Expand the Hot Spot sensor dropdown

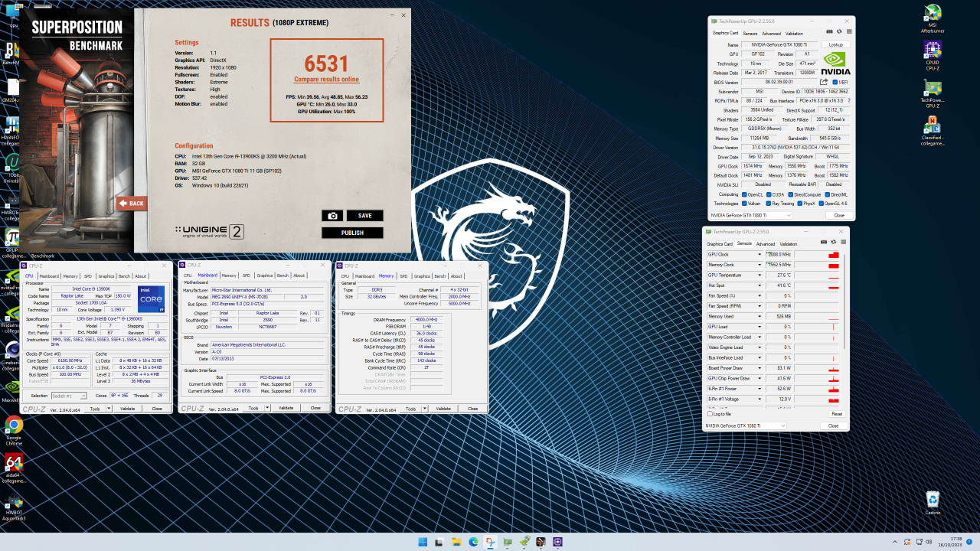click(760, 285)
